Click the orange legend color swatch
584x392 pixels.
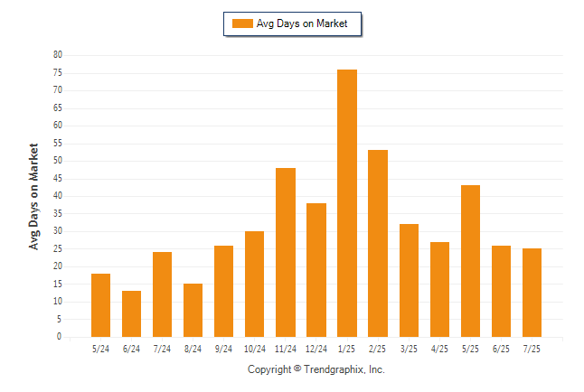(242, 23)
